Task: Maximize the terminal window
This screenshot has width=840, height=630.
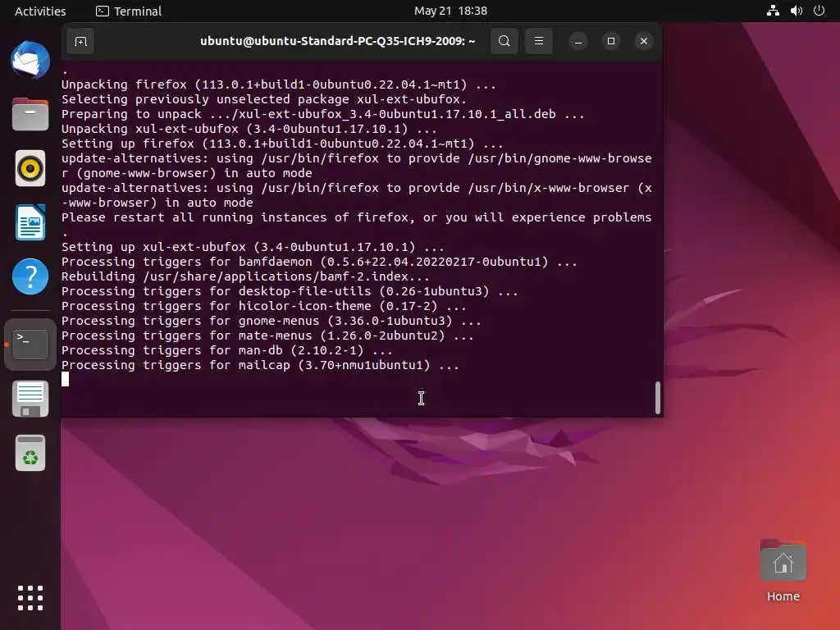Action: click(x=610, y=41)
